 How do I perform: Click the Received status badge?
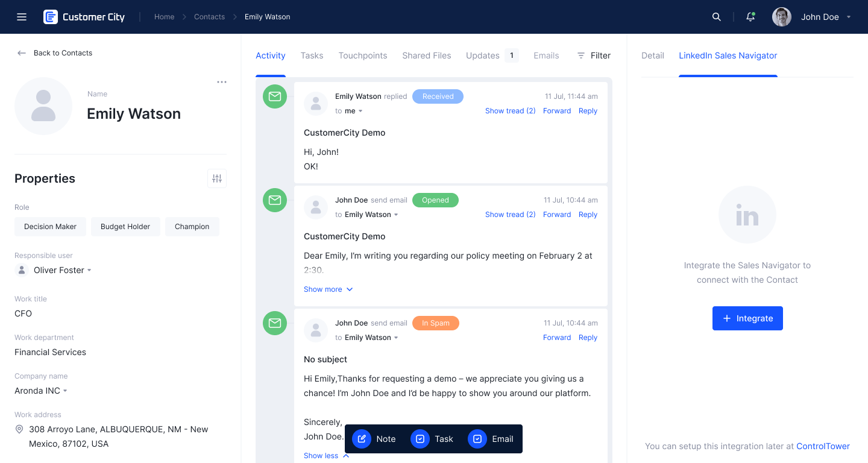pyautogui.click(x=438, y=96)
